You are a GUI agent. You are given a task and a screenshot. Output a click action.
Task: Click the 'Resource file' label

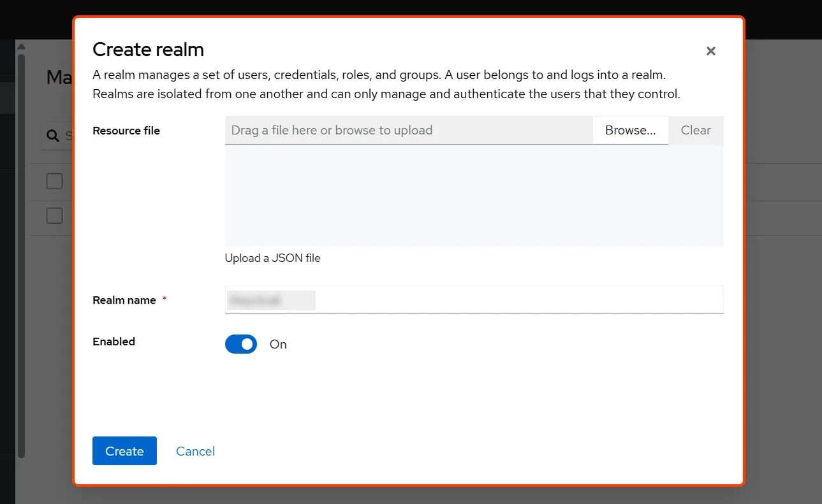[126, 131]
